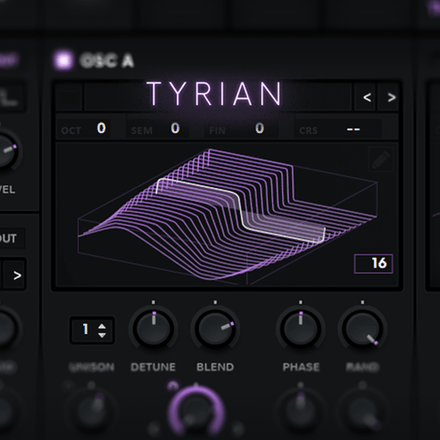Click the 3D wavetable display

[227, 214]
